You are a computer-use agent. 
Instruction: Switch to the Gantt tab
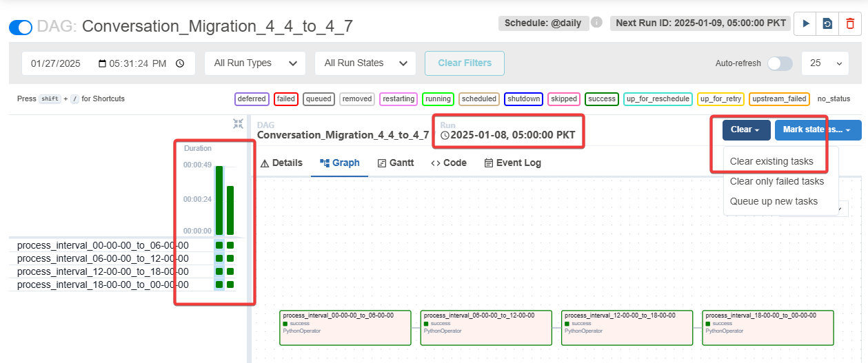(x=396, y=163)
